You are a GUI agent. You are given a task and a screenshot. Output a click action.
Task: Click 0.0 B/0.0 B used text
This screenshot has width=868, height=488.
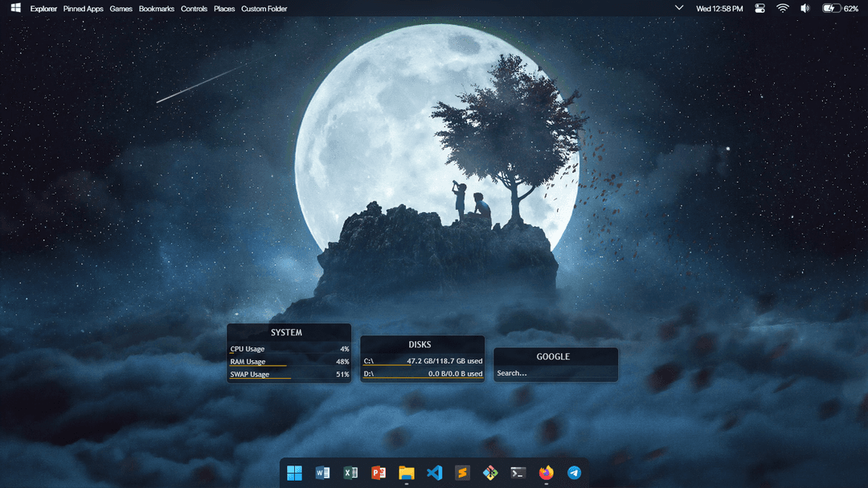coord(455,374)
